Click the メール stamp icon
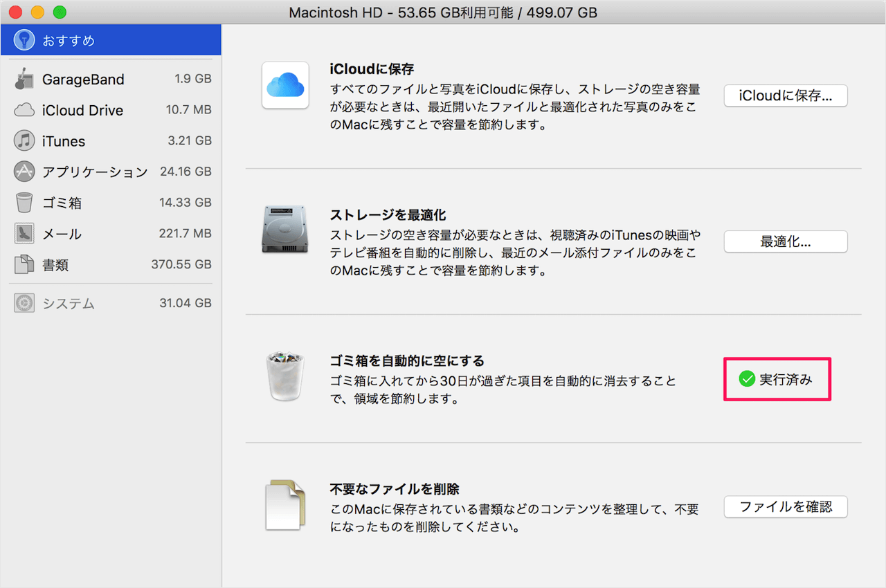The height and width of the screenshot is (588, 886). [x=24, y=234]
